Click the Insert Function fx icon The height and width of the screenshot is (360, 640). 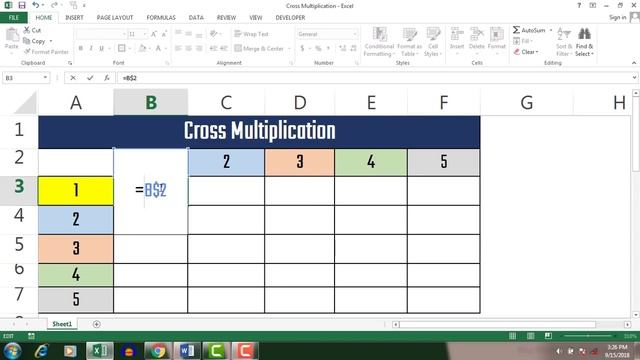(x=107, y=78)
